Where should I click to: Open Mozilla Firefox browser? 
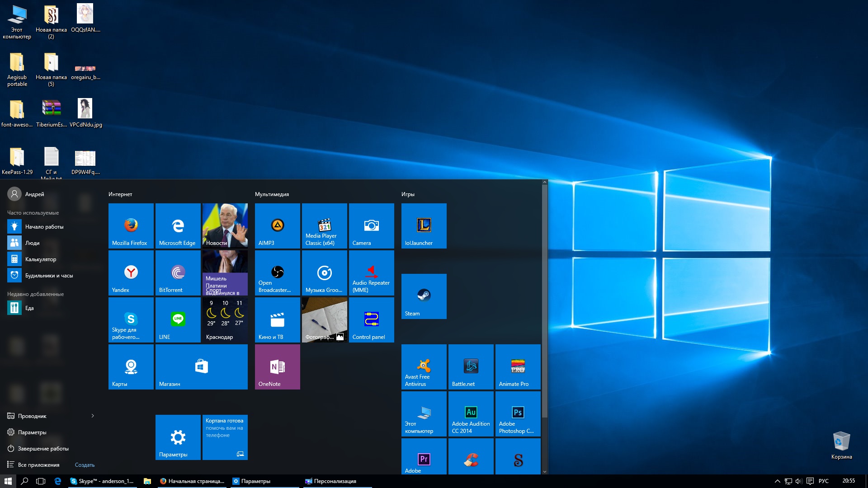click(x=130, y=226)
